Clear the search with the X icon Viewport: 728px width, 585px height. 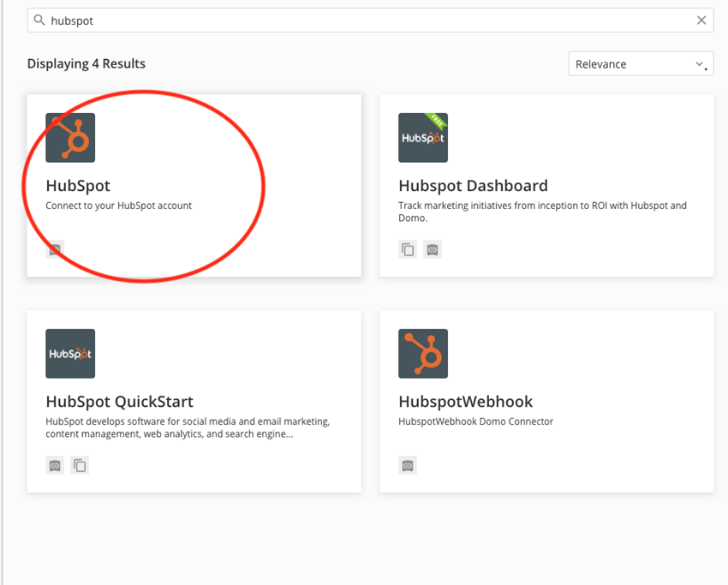[701, 19]
